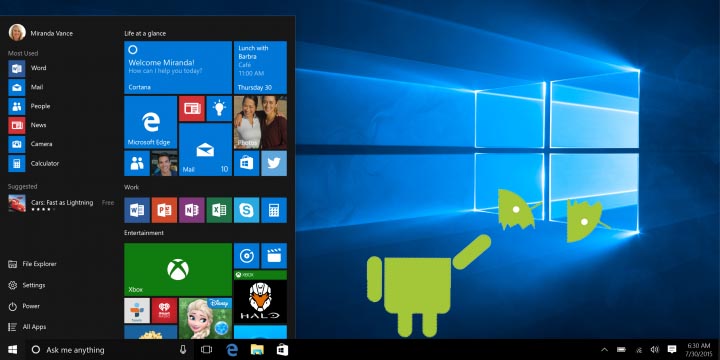
Task: Open Edge from the taskbar
Action: (x=232, y=350)
